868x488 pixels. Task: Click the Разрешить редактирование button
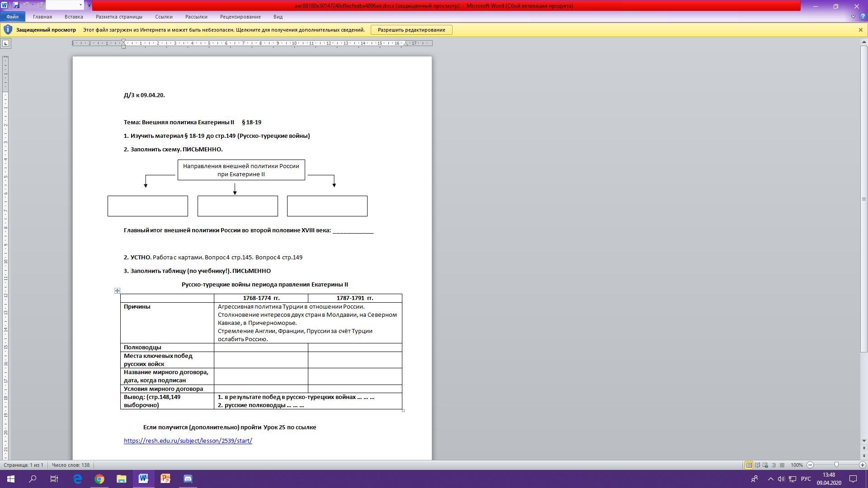(411, 30)
